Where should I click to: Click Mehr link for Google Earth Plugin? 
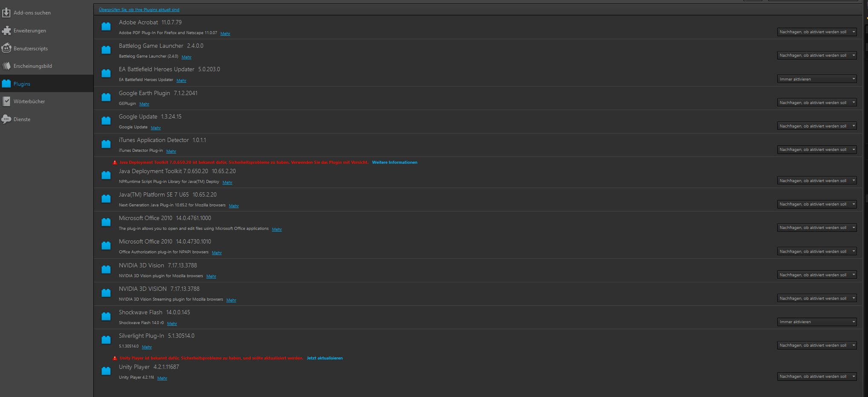point(144,104)
